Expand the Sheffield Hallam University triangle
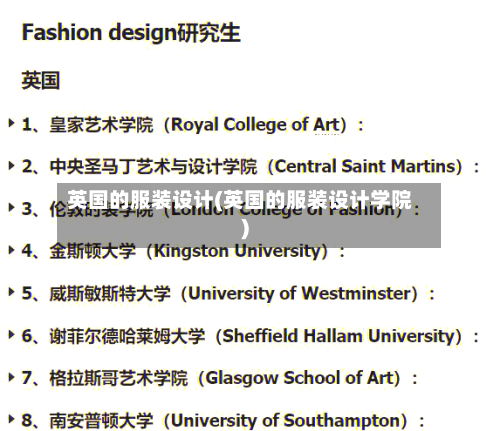 click(x=11, y=334)
